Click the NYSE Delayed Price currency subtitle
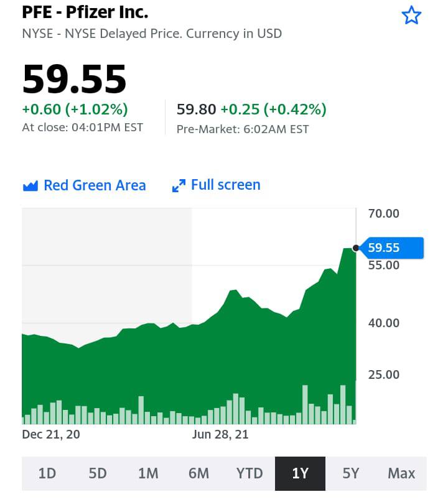The width and height of the screenshot is (448, 502). [x=152, y=34]
